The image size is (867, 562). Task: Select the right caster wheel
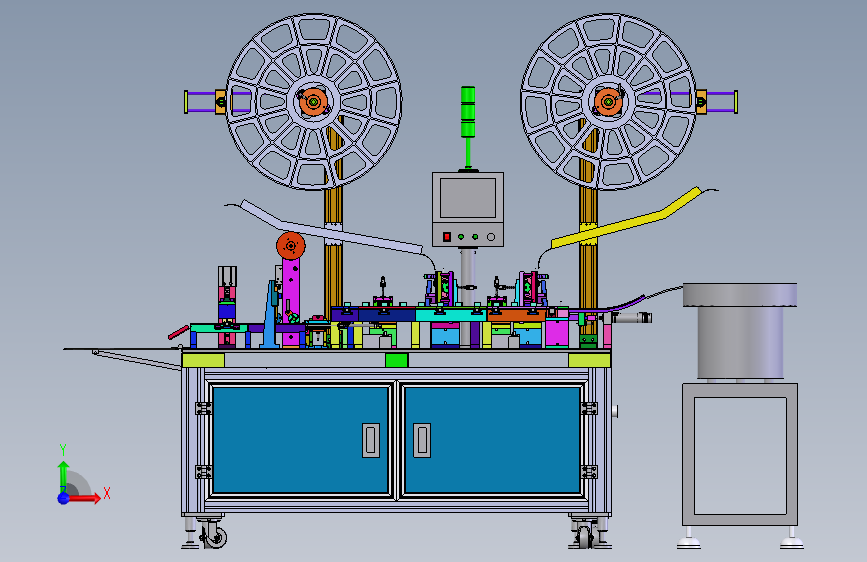pyautogui.click(x=585, y=535)
